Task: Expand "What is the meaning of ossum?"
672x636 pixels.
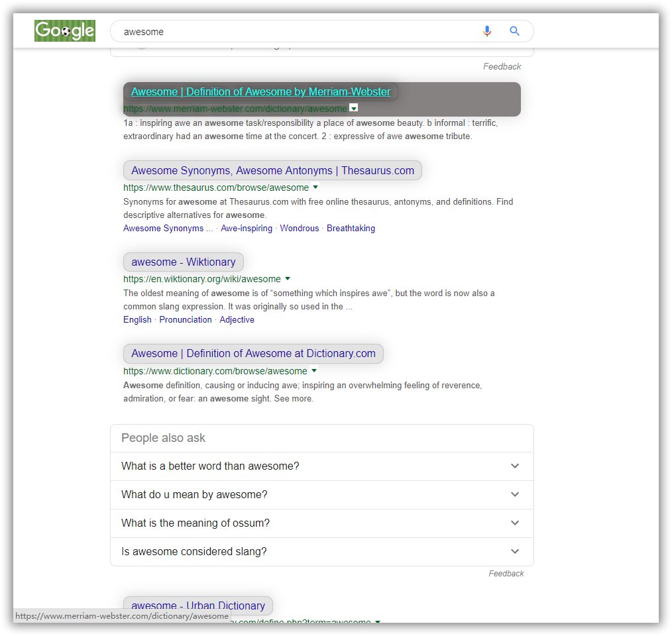Action: tap(322, 523)
